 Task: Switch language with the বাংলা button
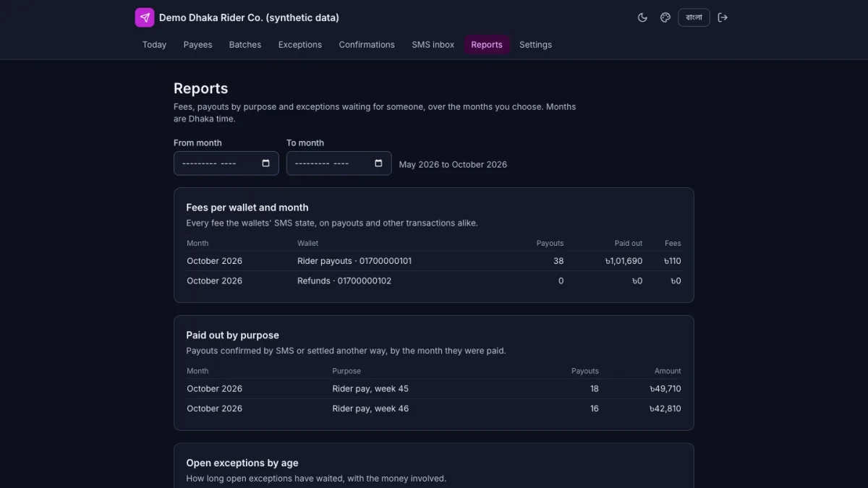pos(694,17)
